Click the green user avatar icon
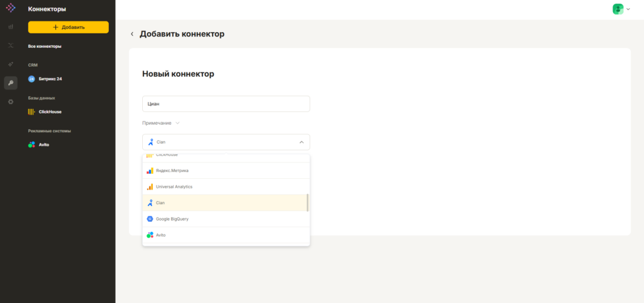Screen dimensions: 644x303 coord(618,9)
